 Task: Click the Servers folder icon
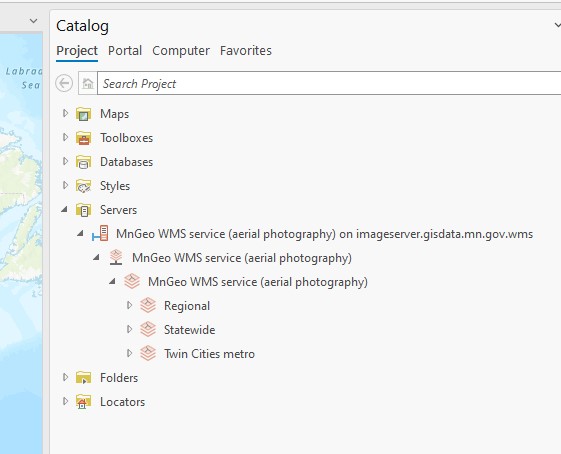pos(84,210)
